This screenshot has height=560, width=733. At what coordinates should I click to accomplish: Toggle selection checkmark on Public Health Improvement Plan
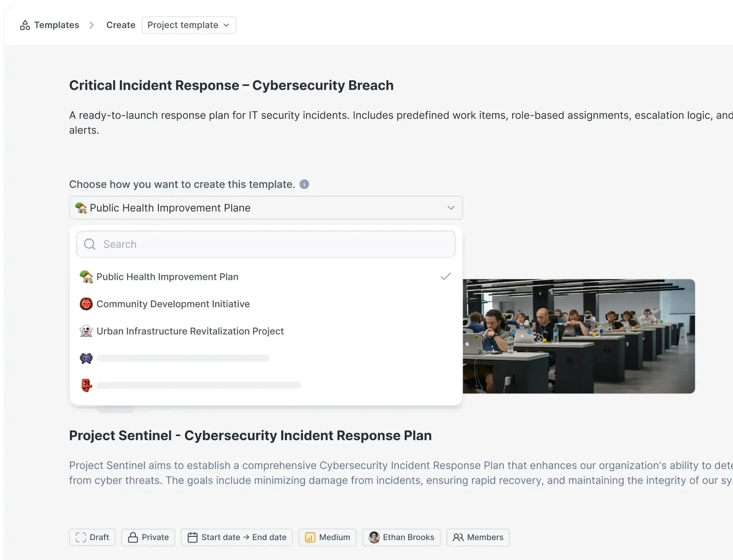click(x=445, y=276)
